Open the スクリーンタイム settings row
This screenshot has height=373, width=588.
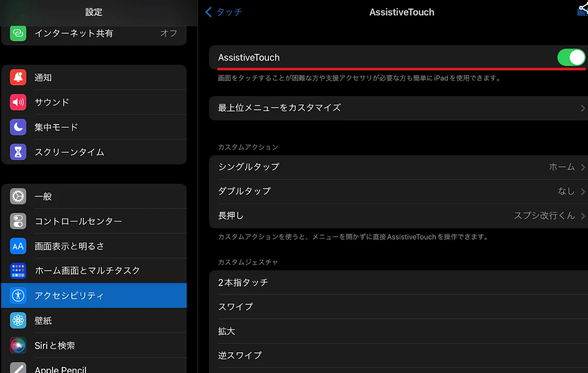coord(94,152)
